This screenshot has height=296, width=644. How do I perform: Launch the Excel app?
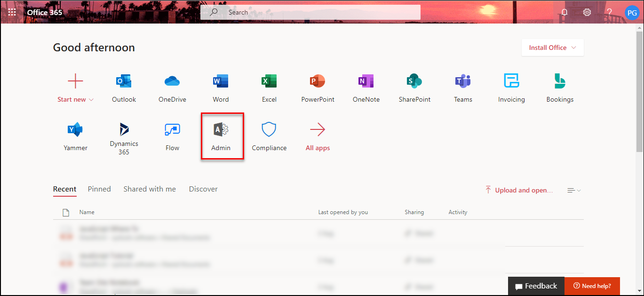pyautogui.click(x=269, y=88)
